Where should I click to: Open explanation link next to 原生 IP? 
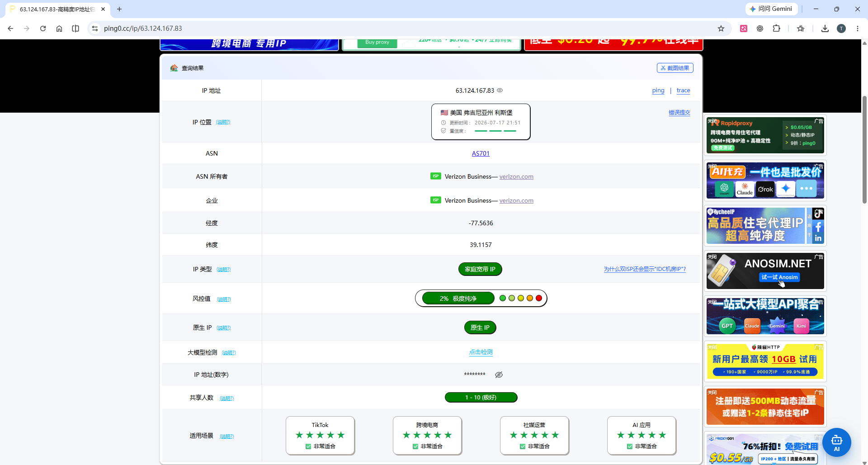(223, 328)
